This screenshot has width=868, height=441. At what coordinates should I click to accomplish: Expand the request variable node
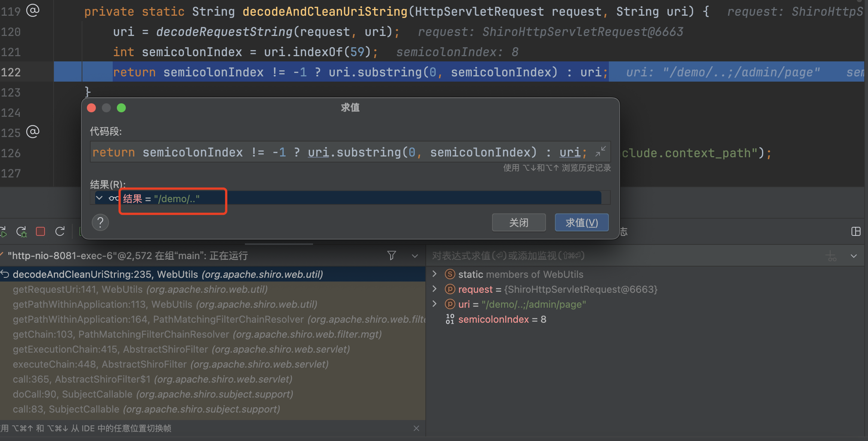(x=434, y=289)
